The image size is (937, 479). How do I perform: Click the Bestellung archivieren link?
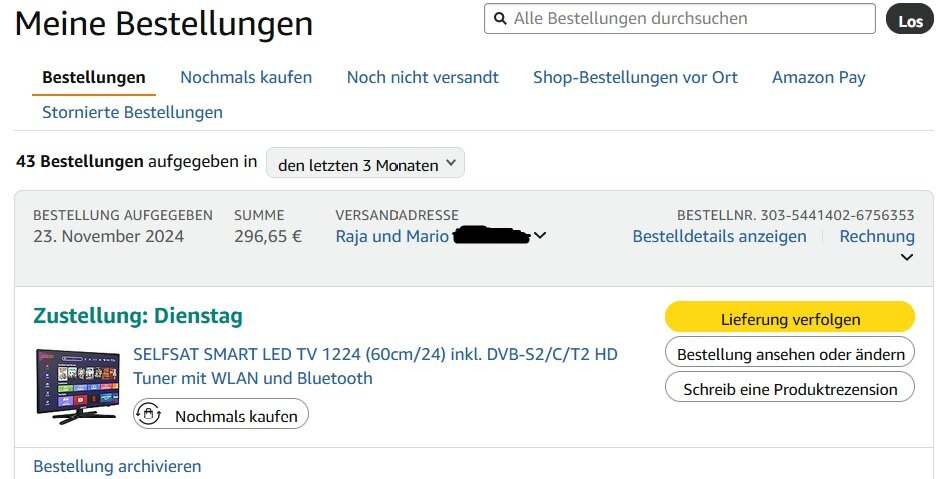click(117, 466)
